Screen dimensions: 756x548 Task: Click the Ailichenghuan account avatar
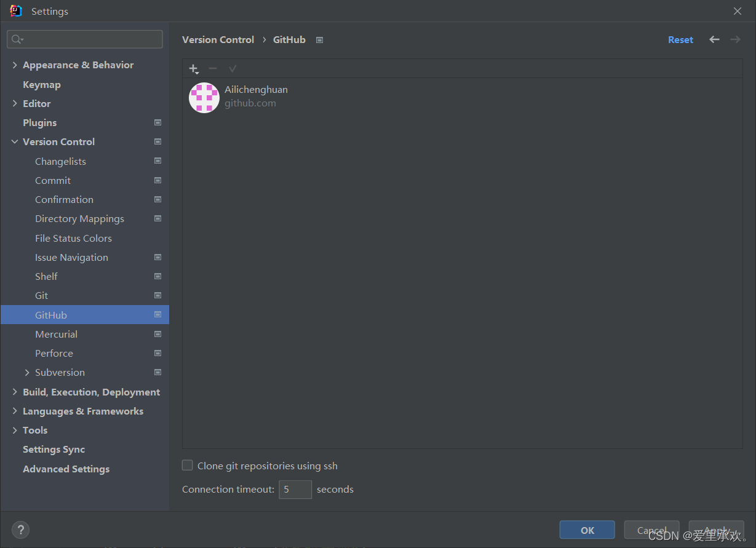tap(204, 97)
